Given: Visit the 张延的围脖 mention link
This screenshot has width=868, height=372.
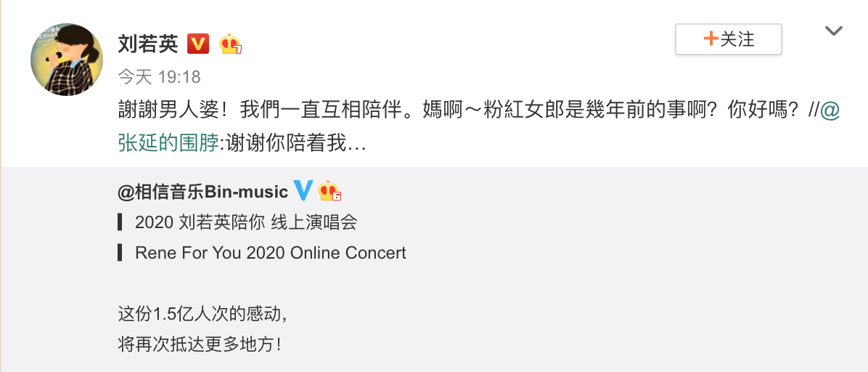Looking at the screenshot, I should (x=168, y=143).
